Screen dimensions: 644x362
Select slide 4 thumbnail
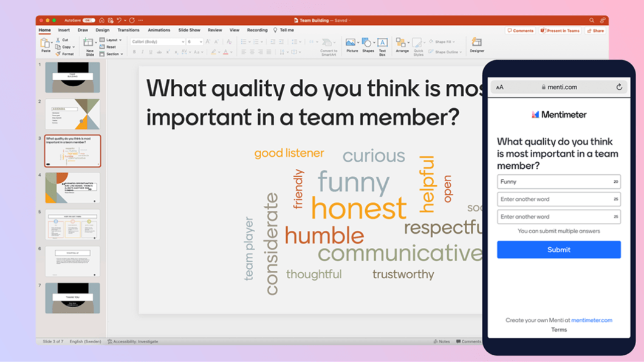coord(73,188)
